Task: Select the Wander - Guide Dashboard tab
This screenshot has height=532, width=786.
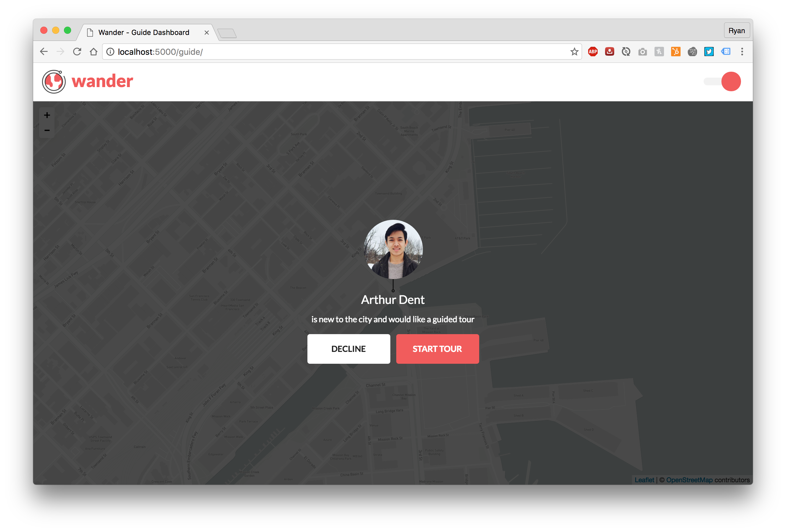Action: (144, 33)
